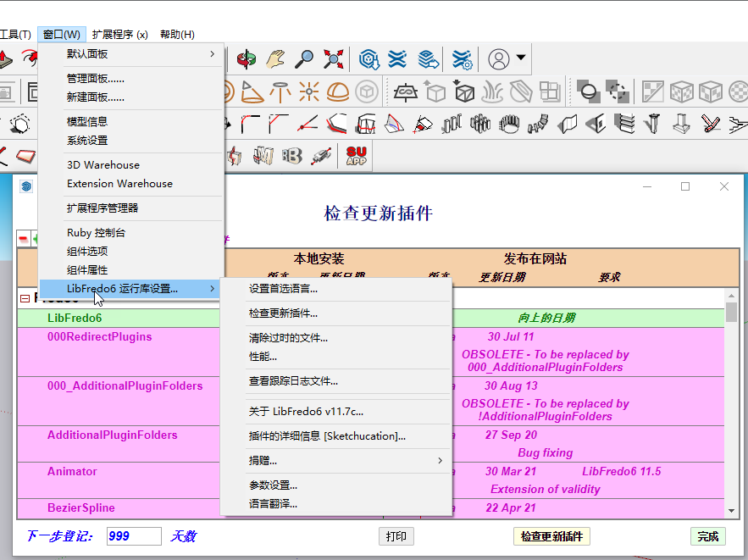Image resolution: width=748 pixels, height=560 pixels.
Task: Choose 管理面板...... menu entry
Action: tap(131, 78)
